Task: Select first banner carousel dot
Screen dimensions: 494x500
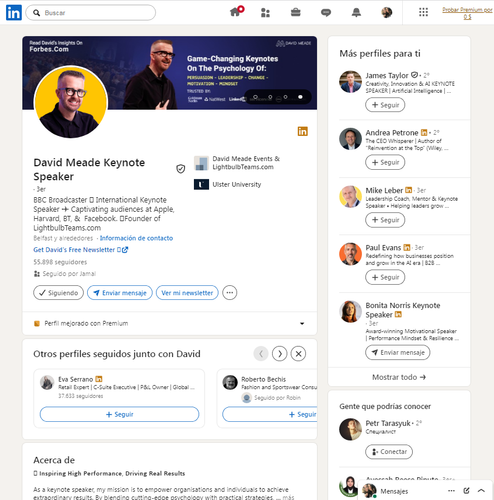Action: click(255, 97)
